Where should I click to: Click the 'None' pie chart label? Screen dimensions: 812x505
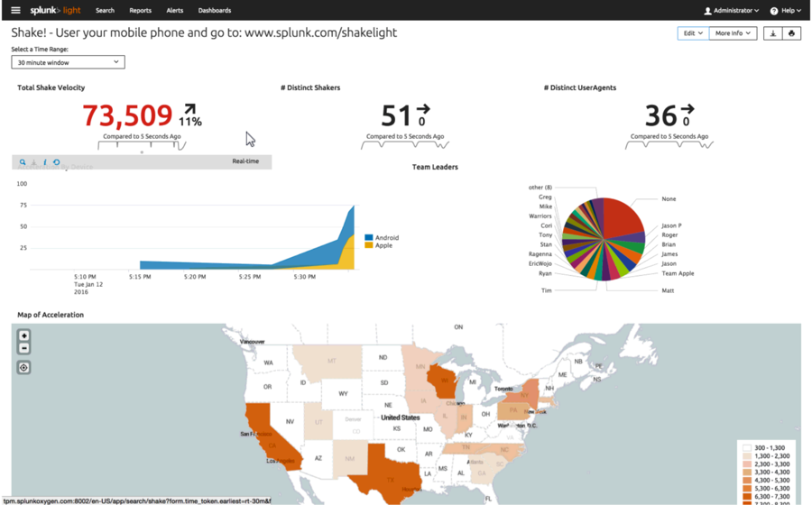click(669, 198)
